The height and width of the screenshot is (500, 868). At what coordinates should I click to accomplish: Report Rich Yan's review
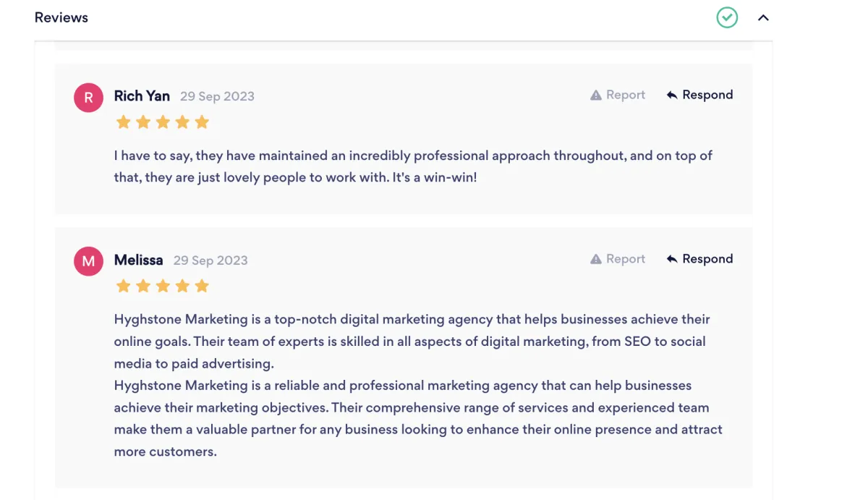click(x=618, y=95)
